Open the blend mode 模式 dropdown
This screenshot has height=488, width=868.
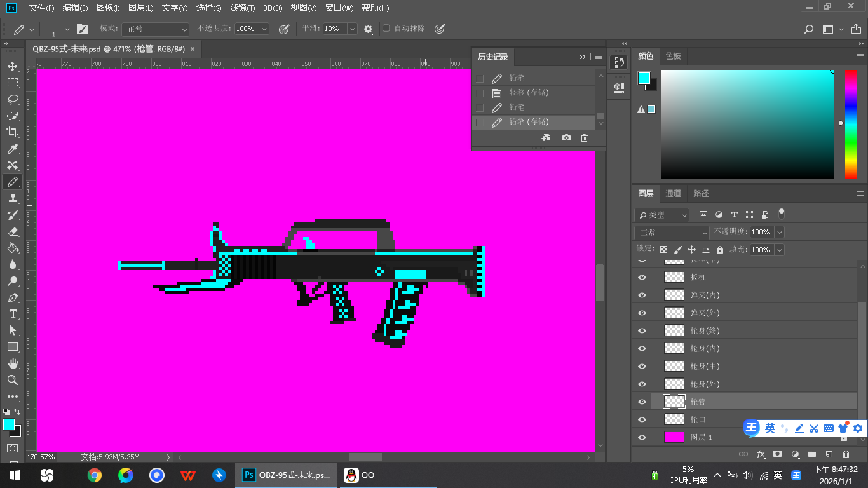pyautogui.click(x=156, y=29)
